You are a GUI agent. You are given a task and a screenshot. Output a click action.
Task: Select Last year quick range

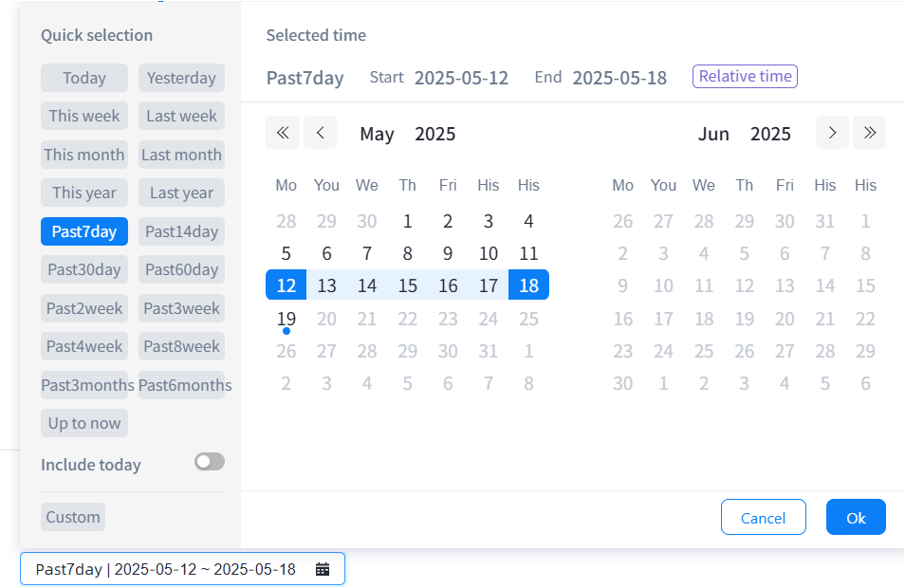click(x=181, y=193)
